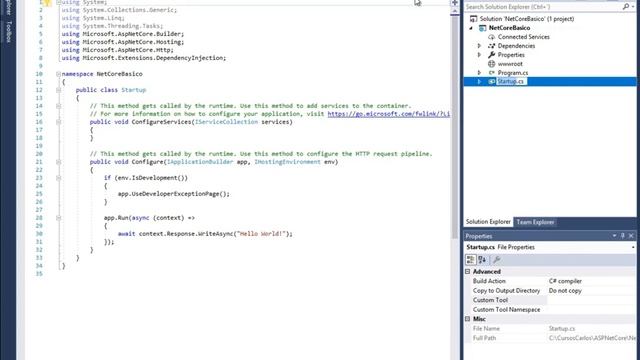Screen dimensions: 640x360
Task: Click 'IServiceCollection' in the code
Action: pos(227,122)
